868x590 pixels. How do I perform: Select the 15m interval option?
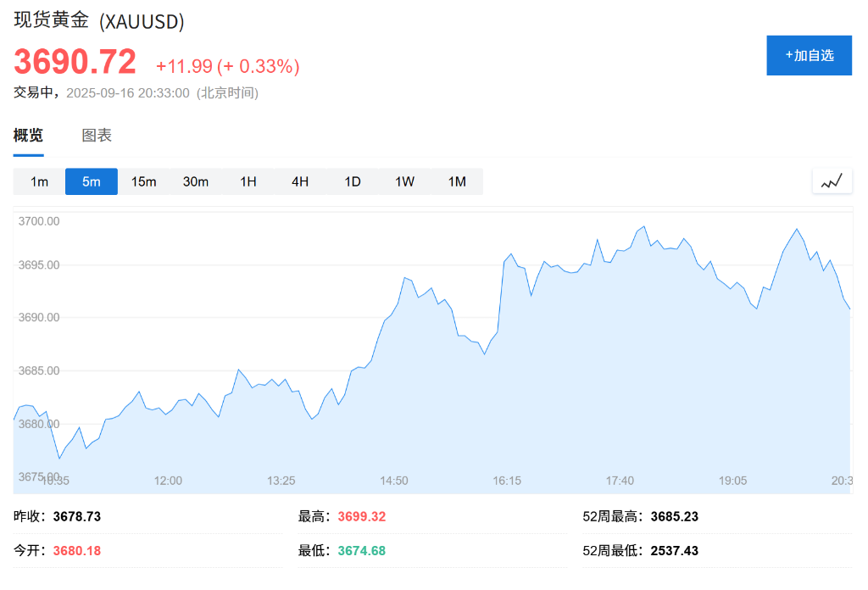click(144, 181)
